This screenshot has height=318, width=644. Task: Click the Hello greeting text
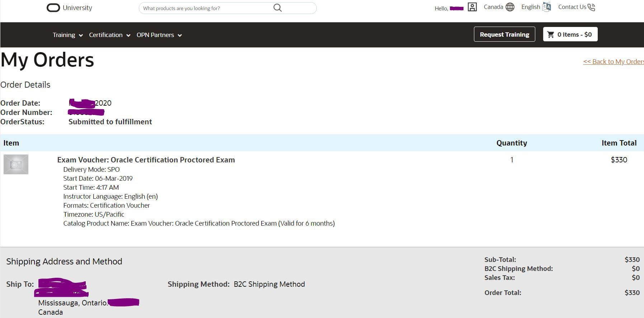click(441, 8)
